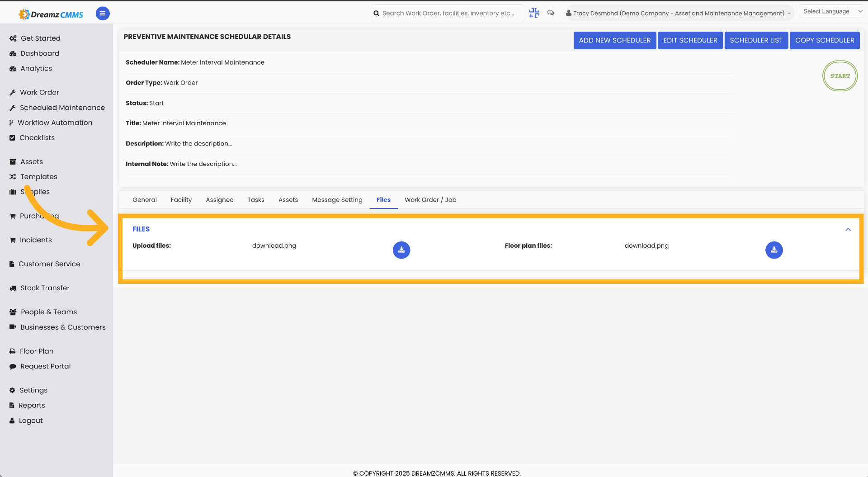The width and height of the screenshot is (868, 477).
Task: Open the chat messages icon
Action: [551, 13]
